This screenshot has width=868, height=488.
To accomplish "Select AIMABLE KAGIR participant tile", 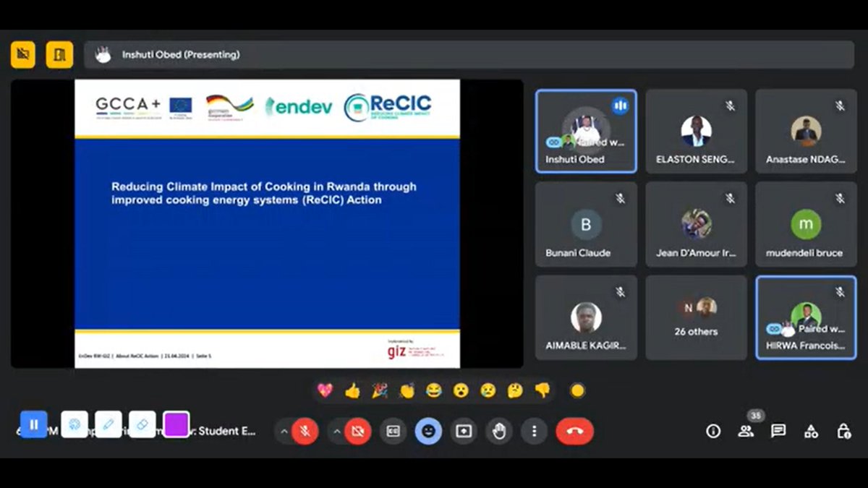I will tap(586, 317).
